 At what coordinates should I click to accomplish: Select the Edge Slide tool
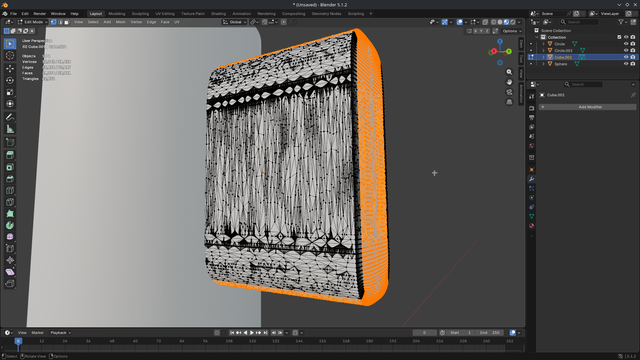10,249
